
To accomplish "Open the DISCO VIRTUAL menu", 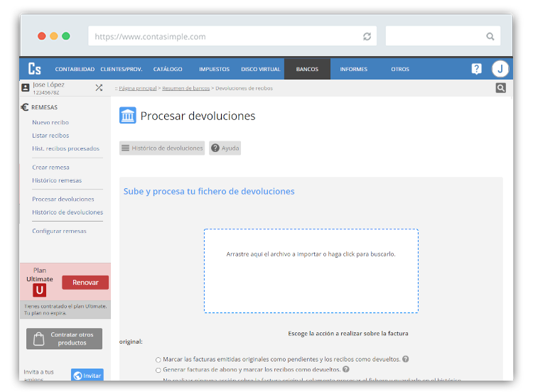I will pos(261,70).
